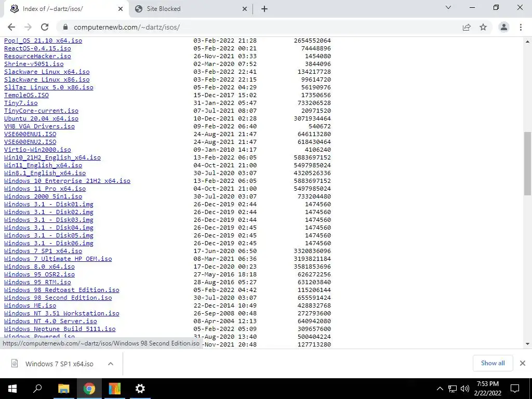The image size is (532, 399).
Task: Open the colorful app next to Chrome in taskbar
Action: (x=114, y=389)
